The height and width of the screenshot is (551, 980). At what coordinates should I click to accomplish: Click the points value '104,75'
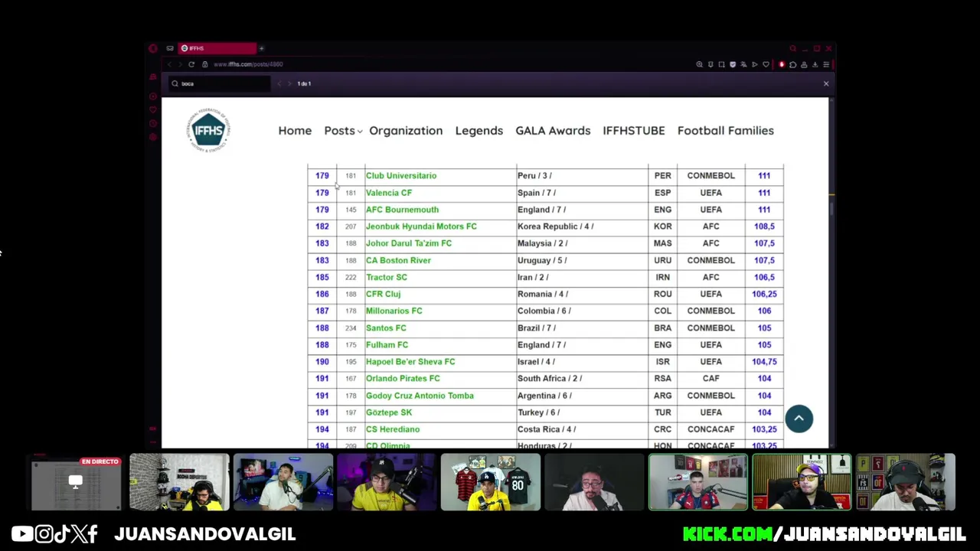(x=764, y=361)
